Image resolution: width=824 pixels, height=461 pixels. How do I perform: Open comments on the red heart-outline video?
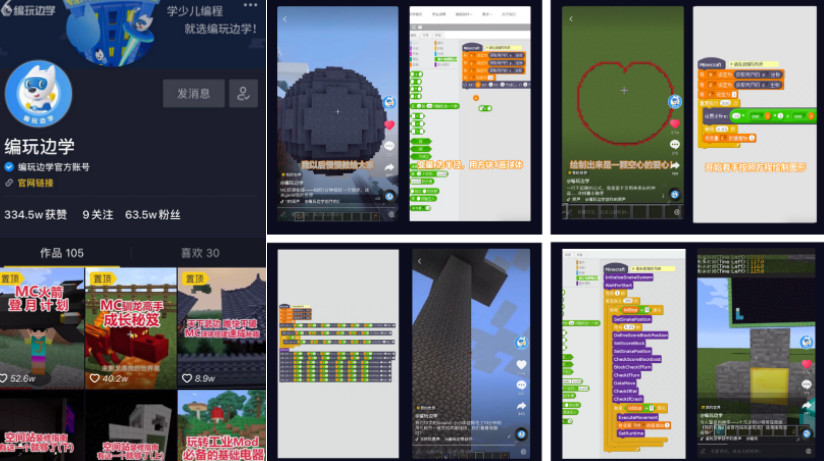click(x=675, y=145)
